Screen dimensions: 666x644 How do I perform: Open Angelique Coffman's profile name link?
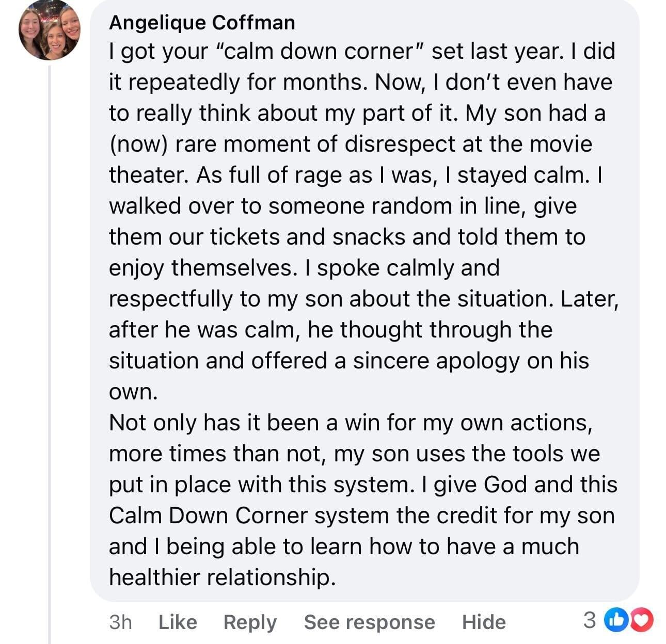point(202,22)
